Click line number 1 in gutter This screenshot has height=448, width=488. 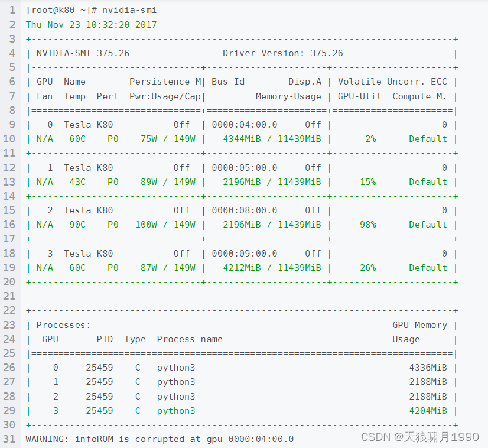pos(12,10)
